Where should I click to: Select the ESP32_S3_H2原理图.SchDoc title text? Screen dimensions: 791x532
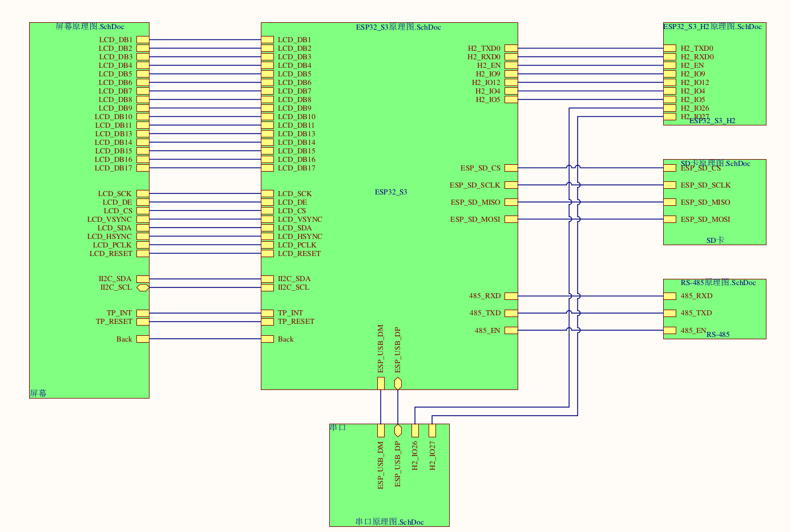[x=712, y=27]
